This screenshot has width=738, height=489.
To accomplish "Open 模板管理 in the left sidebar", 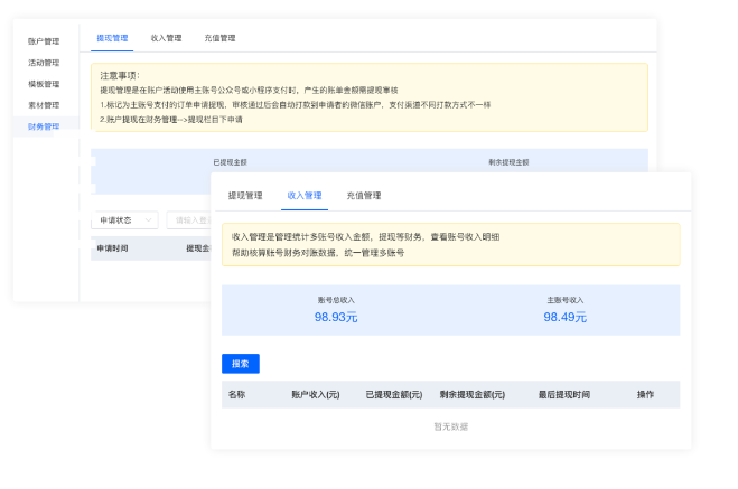I will [43, 84].
